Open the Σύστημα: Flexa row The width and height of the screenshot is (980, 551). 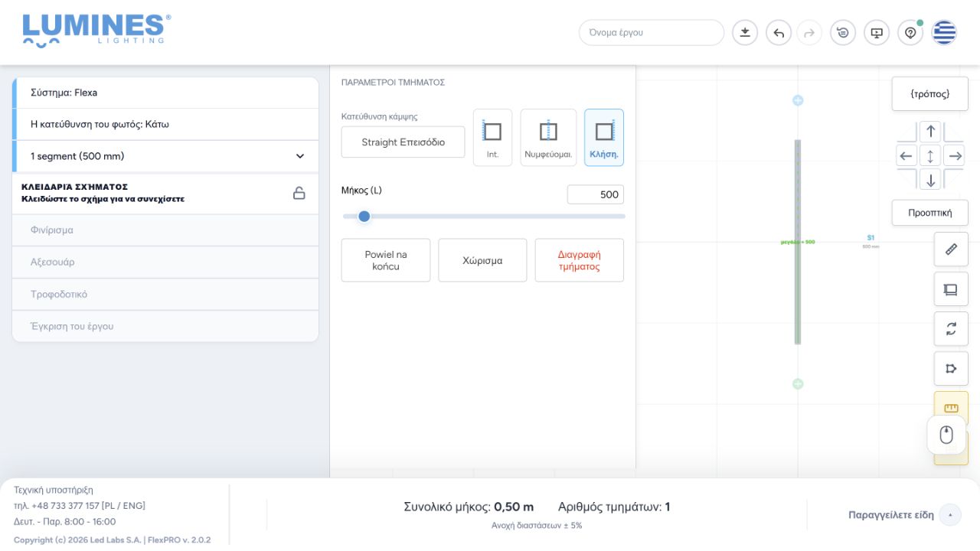tap(165, 93)
